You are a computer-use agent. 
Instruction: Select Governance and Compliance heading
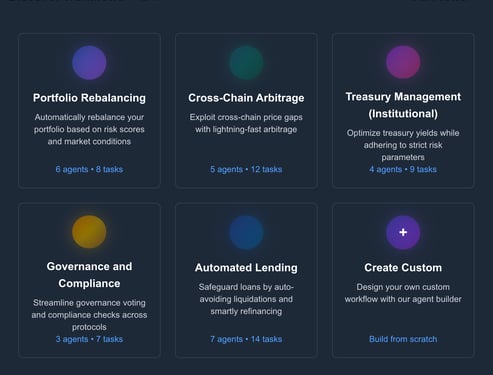89,275
